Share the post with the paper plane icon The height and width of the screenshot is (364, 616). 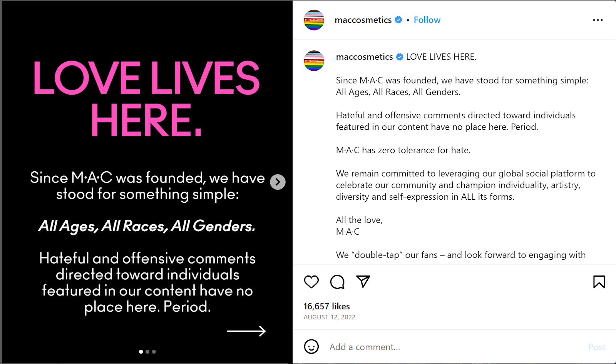[363, 282]
